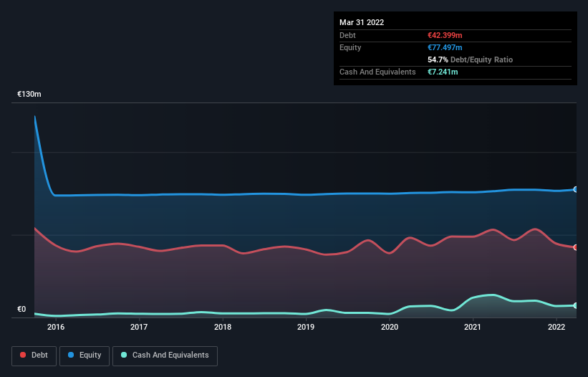This screenshot has width=588, height=377.
Task: Click the Equity row label in tooltip
Action: 350,47
